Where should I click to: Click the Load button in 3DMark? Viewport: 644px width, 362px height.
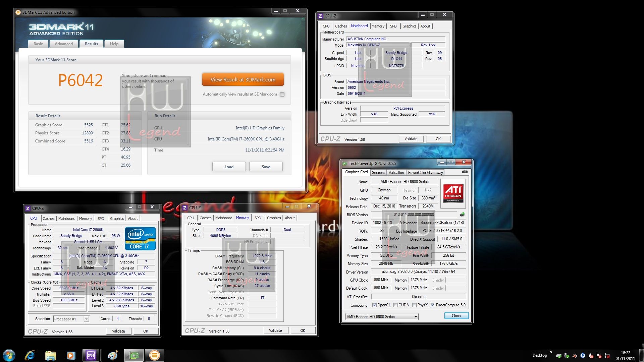(x=229, y=167)
